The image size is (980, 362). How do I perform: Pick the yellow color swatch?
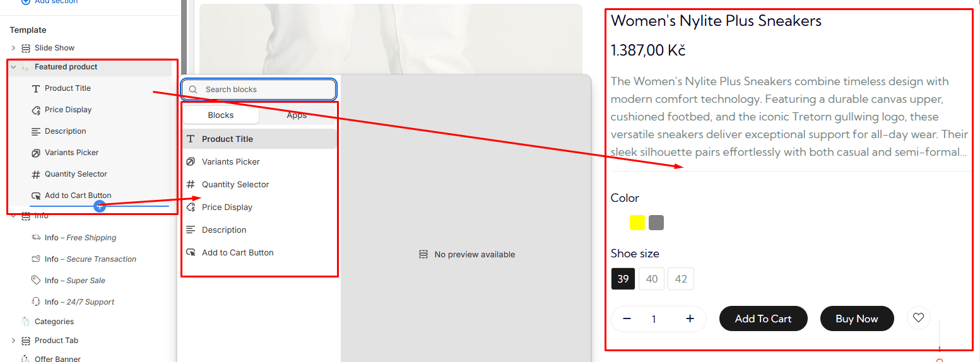[637, 223]
